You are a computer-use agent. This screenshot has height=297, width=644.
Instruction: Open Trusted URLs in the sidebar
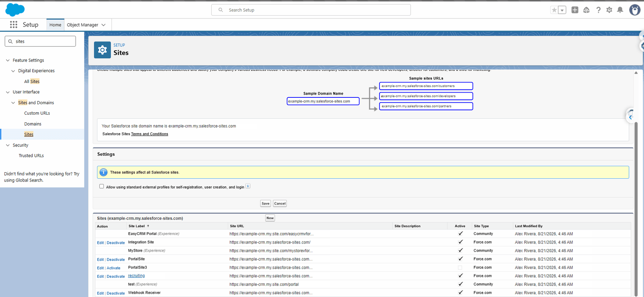tap(31, 156)
